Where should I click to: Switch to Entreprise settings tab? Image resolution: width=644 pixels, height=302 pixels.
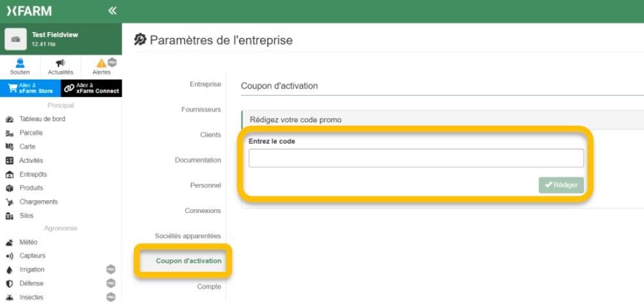[205, 84]
